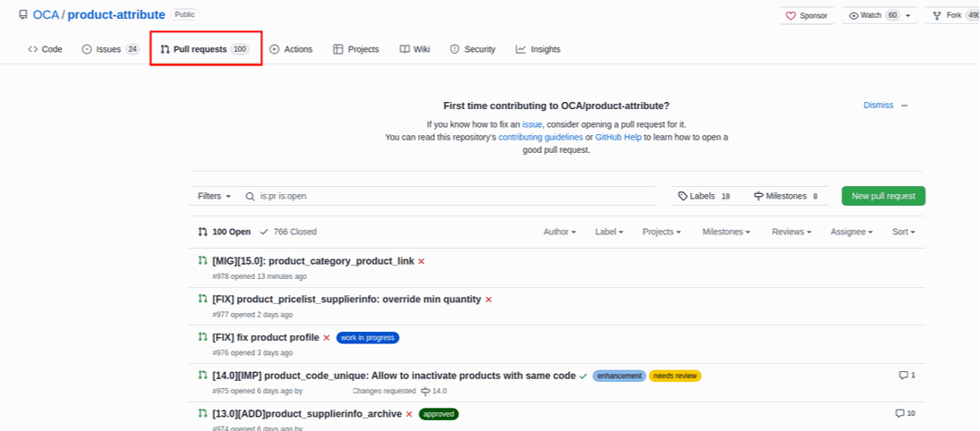The image size is (980, 431).
Task: Open the Actions tab
Action: 291,49
